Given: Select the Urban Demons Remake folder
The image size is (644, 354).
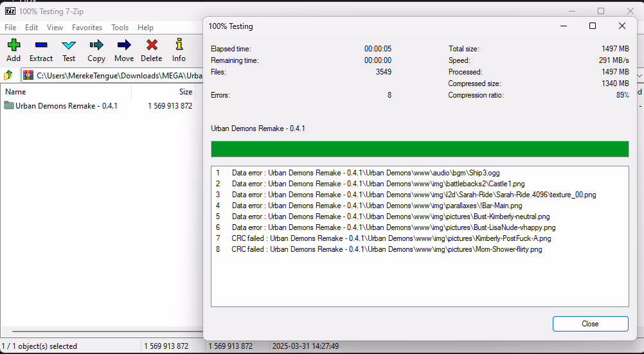Looking at the screenshot, I should [66, 106].
